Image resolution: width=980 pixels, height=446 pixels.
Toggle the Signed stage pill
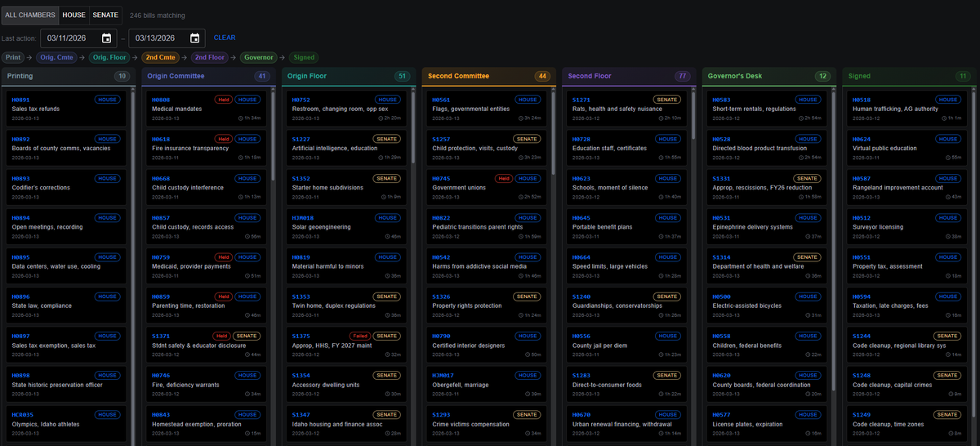pyautogui.click(x=304, y=57)
